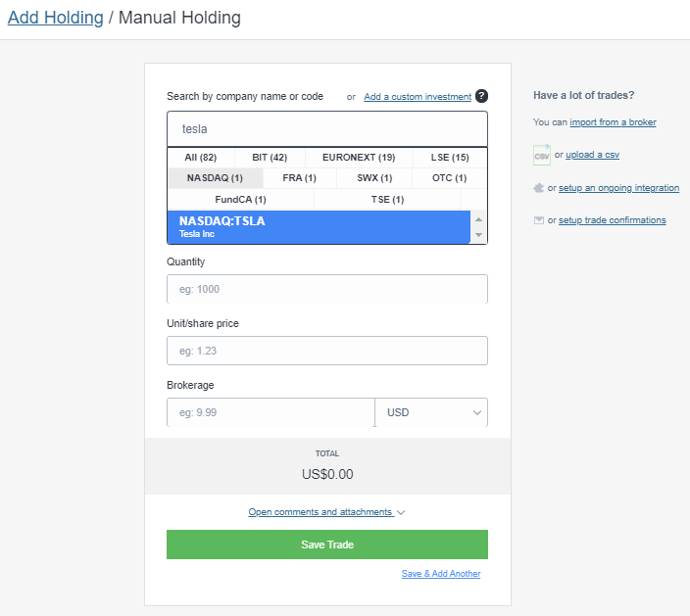Screen dimensions: 690x616
Task: Click into the Quantity input field
Action: pyautogui.click(x=327, y=289)
